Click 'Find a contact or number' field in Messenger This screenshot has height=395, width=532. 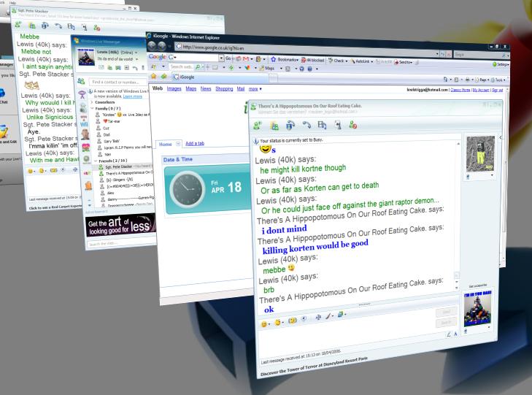117,82
